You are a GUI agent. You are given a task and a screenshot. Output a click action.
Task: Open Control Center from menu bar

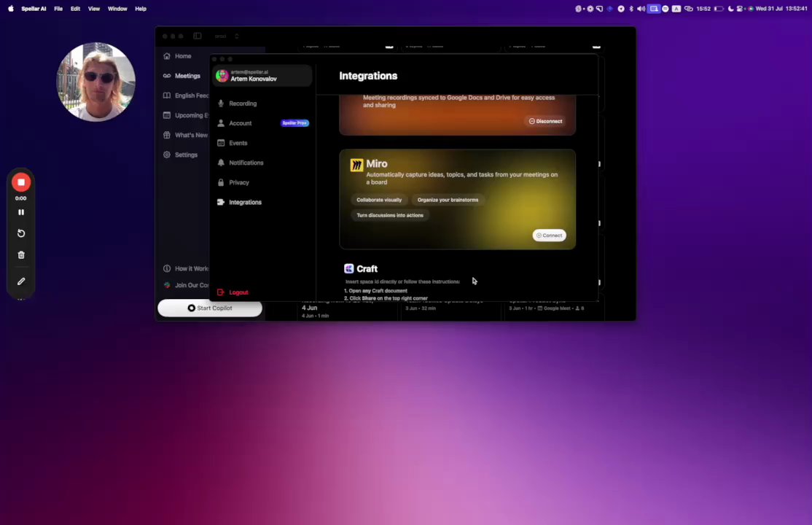(740, 9)
